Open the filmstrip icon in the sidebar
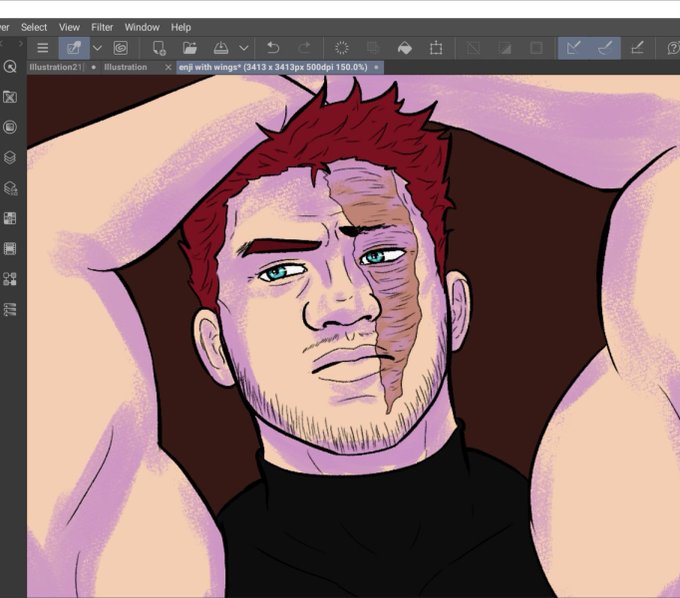The width and height of the screenshot is (680, 598). 10,248
